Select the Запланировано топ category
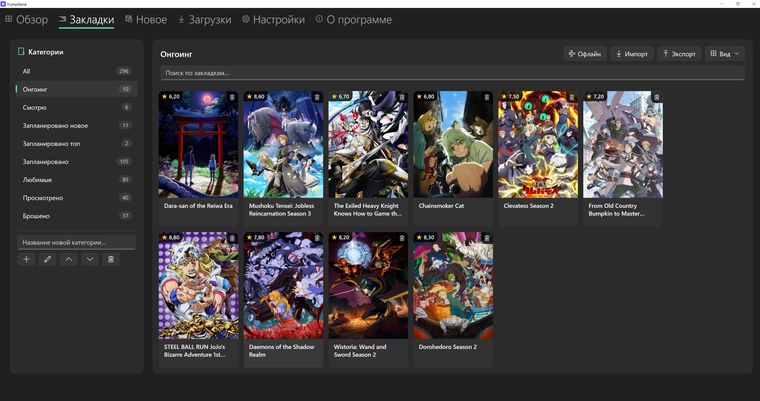Viewport: 760px width, 401px height. pos(77,144)
